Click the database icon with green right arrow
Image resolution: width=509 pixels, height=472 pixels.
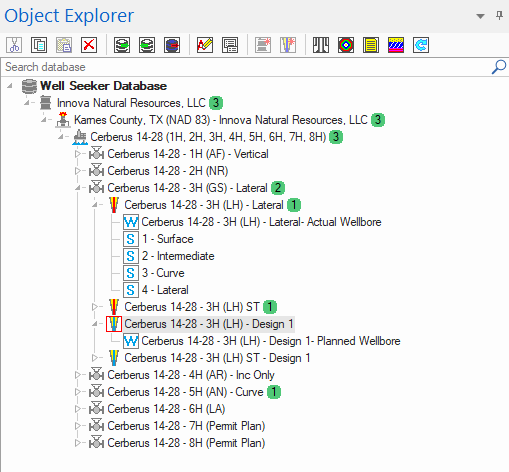click(122, 45)
